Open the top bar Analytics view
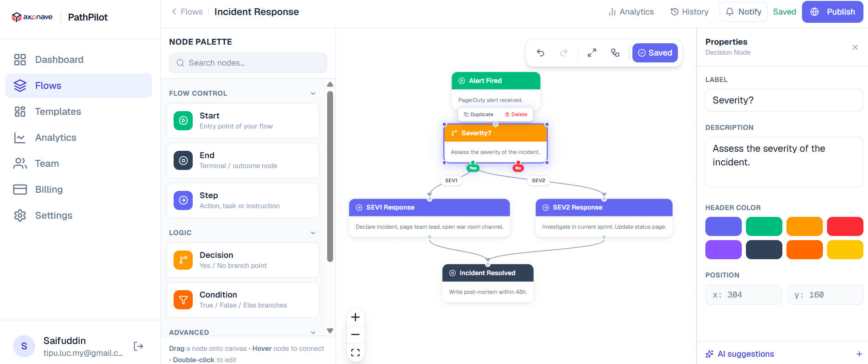The width and height of the screenshot is (868, 364). 631,12
